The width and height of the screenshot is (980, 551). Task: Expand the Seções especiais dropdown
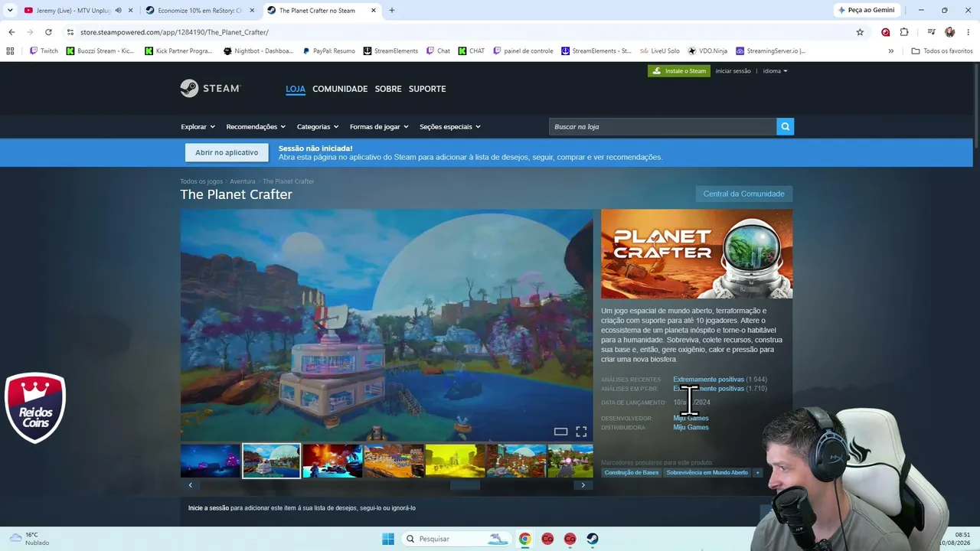[x=450, y=126]
